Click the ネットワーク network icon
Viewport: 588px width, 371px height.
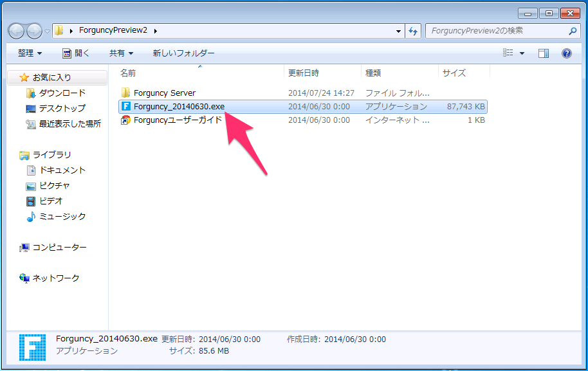tap(24, 278)
